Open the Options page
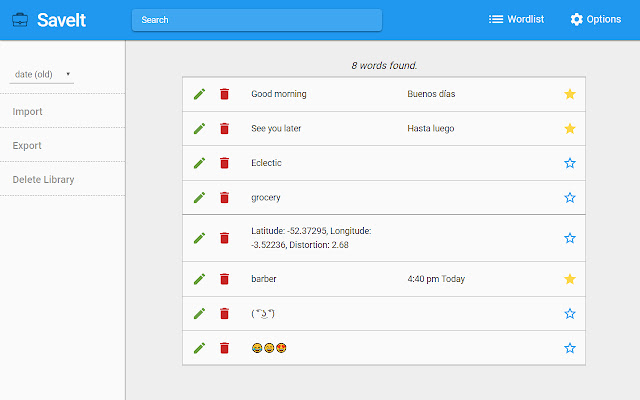The width and height of the screenshot is (640, 400). (x=596, y=19)
